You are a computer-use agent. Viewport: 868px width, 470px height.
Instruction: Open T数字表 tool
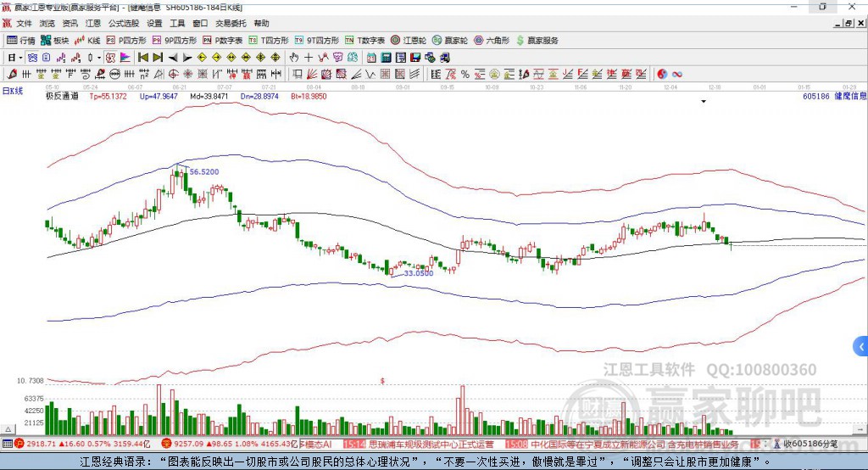point(364,41)
